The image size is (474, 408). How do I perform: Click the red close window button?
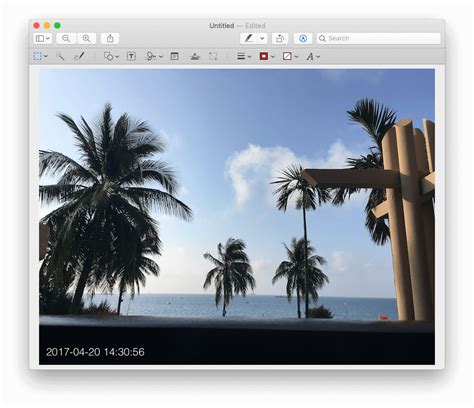[37, 25]
